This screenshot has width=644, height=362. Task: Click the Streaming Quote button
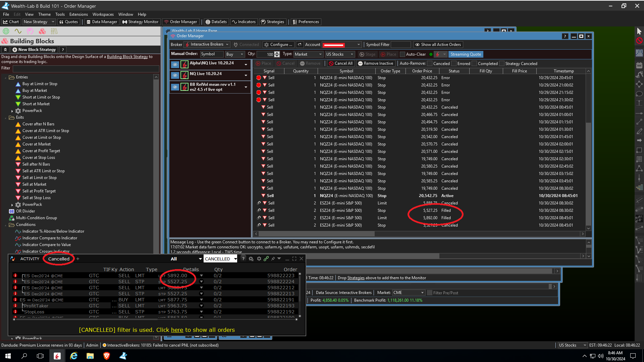click(x=466, y=54)
